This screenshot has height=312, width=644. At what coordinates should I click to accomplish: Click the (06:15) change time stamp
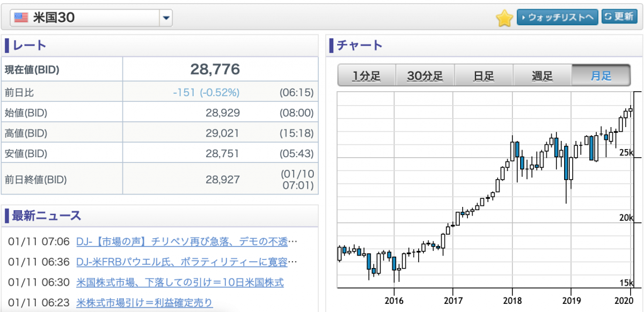297,92
